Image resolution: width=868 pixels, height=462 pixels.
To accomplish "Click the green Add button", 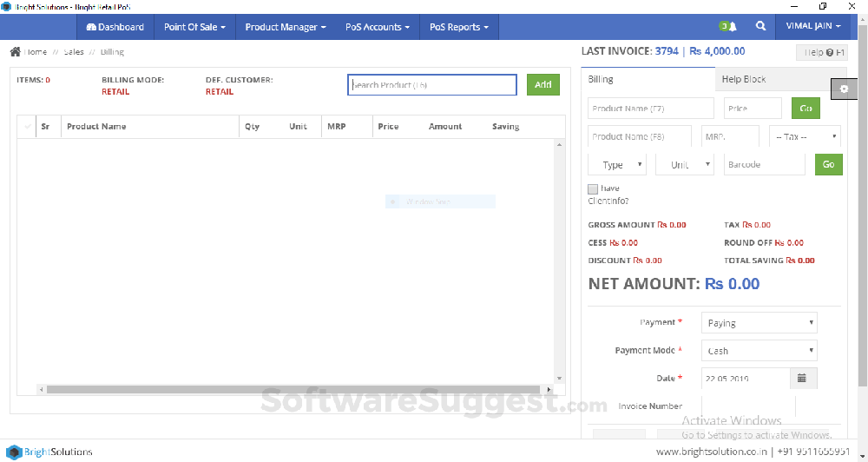I will (543, 85).
